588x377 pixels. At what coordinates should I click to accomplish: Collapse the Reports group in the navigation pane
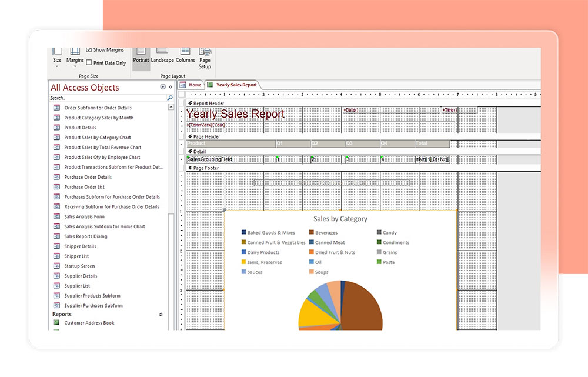(x=161, y=315)
